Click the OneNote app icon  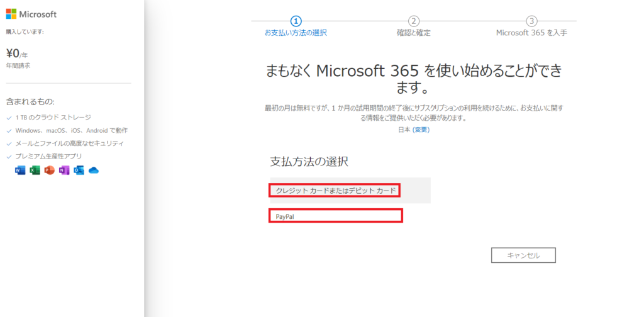click(x=64, y=170)
